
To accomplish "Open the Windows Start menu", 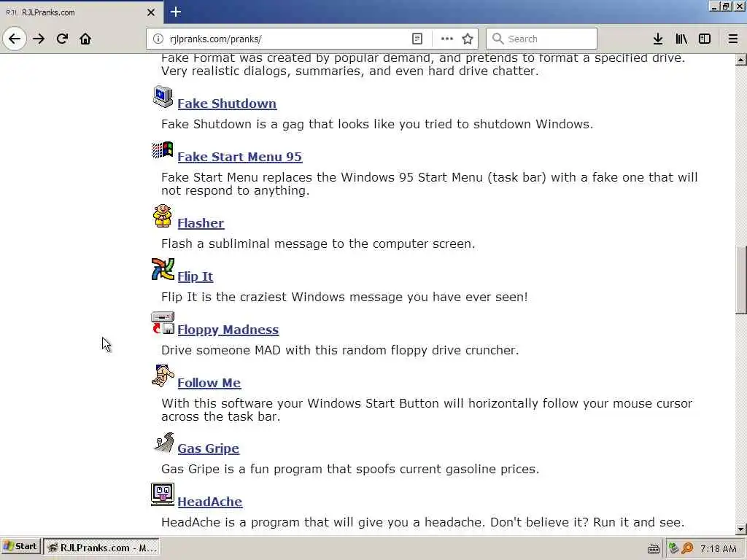I will pyautogui.click(x=20, y=547).
